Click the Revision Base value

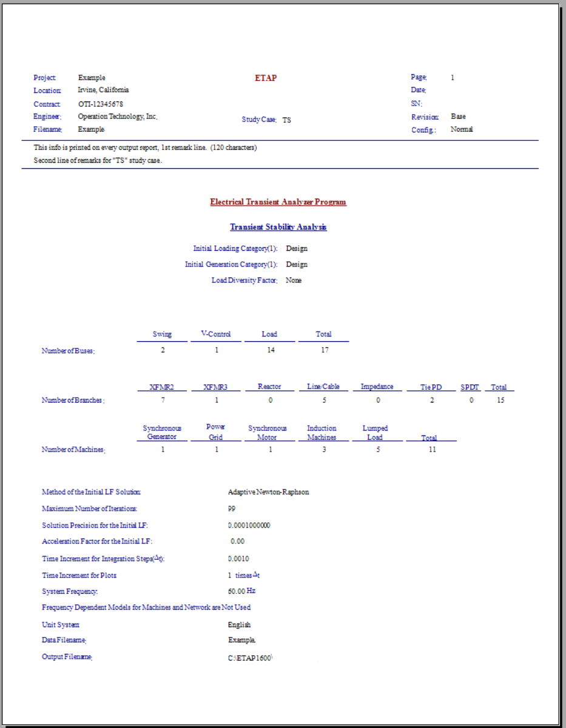click(456, 116)
